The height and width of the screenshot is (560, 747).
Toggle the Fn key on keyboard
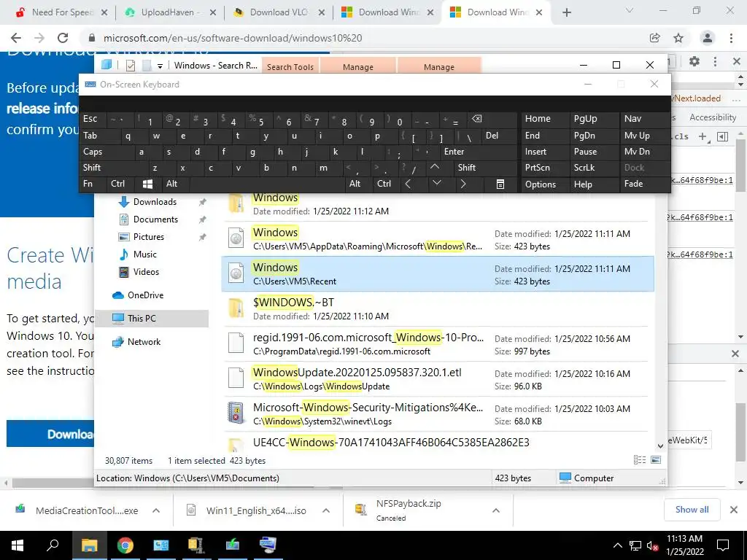coord(88,184)
